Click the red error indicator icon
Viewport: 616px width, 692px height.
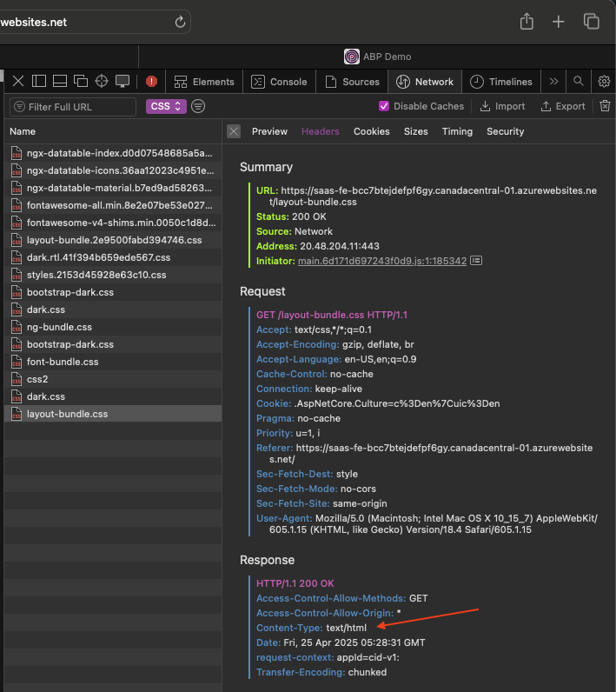pos(151,82)
